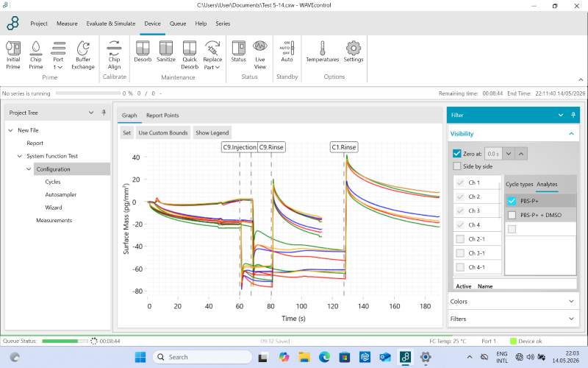Open the Evaluate & Simulate menu tab
The width and height of the screenshot is (588, 368).
pyautogui.click(x=111, y=24)
